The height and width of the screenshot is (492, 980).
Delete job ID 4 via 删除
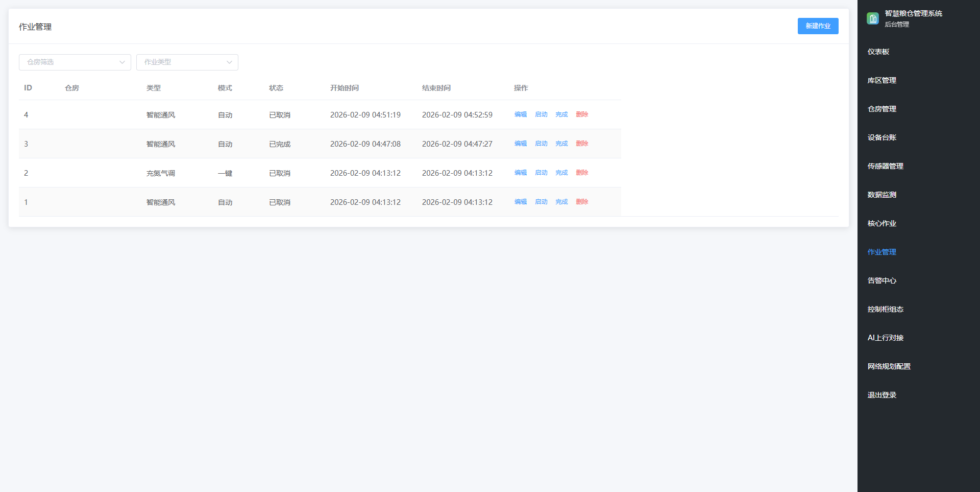point(581,114)
